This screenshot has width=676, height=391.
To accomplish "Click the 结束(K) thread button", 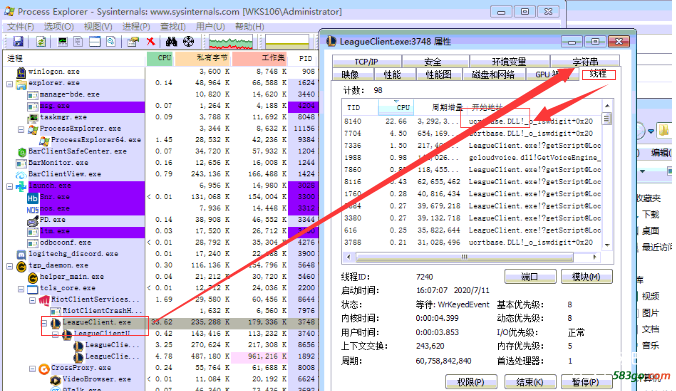I will click(x=529, y=382).
